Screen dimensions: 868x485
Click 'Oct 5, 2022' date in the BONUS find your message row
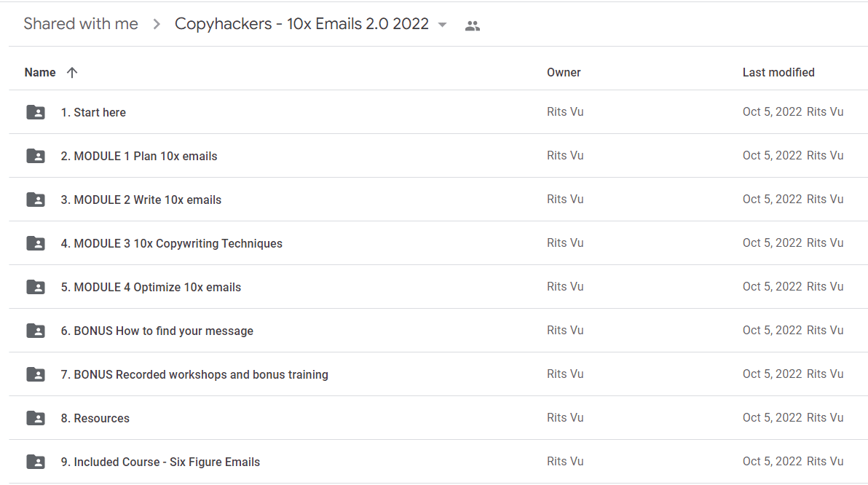pyautogui.click(x=772, y=331)
